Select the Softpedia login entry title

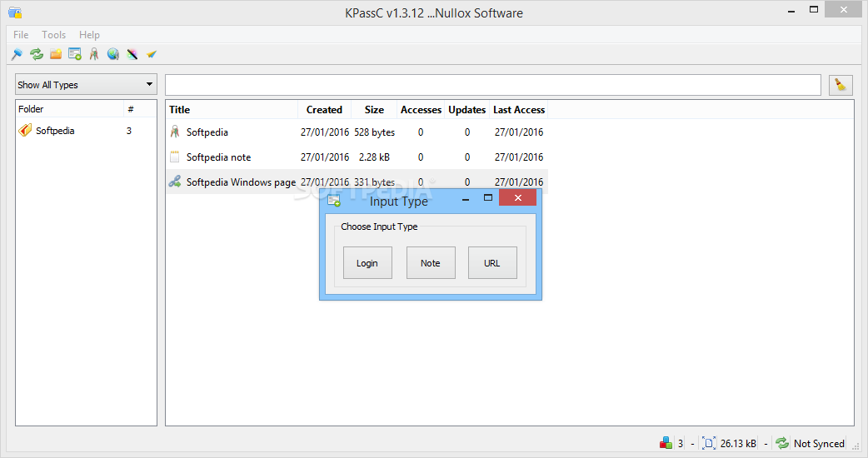pyautogui.click(x=207, y=132)
